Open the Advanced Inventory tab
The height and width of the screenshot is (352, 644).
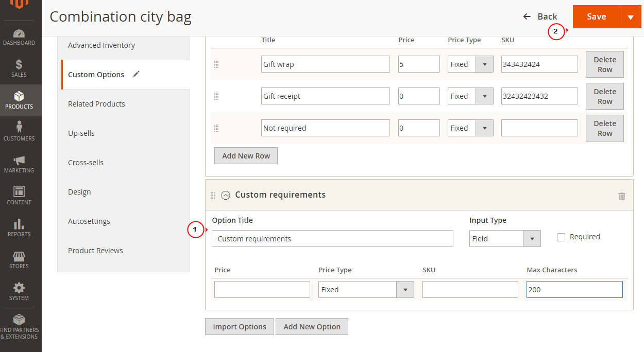[101, 45]
